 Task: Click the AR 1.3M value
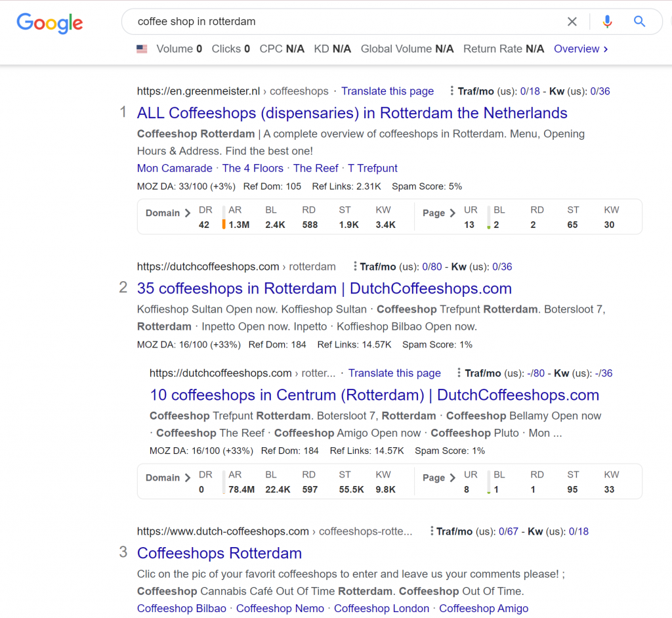point(239,225)
